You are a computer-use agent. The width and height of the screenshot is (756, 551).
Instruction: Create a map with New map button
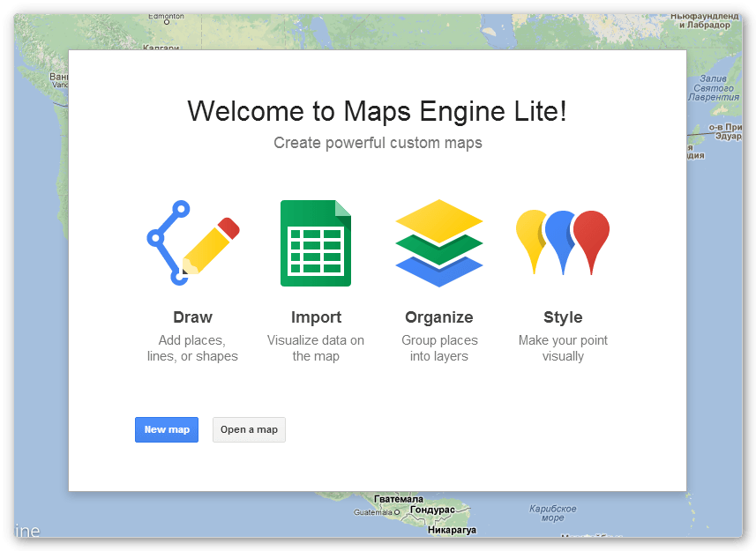(x=167, y=429)
